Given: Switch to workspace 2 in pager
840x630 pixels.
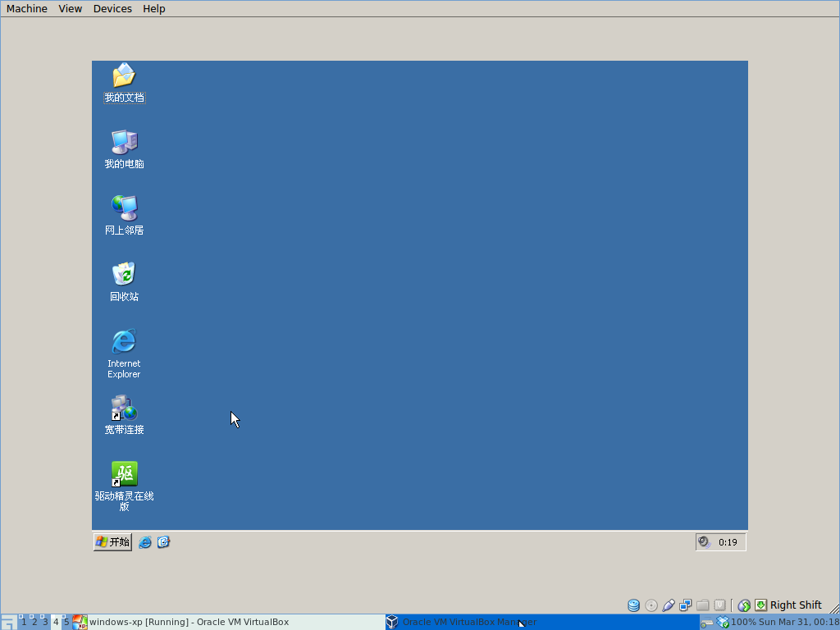Looking at the screenshot, I should (x=34, y=622).
